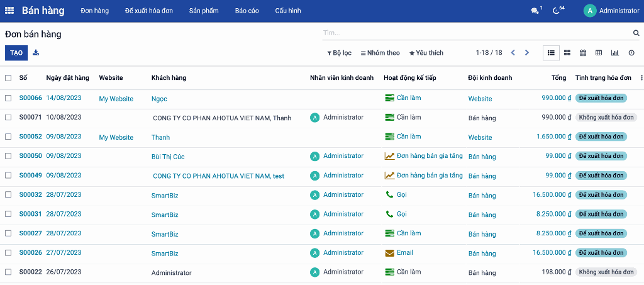The height and width of the screenshot is (285, 644).
Task: Tick the checkbox for order S00050
Action: [x=8, y=156]
